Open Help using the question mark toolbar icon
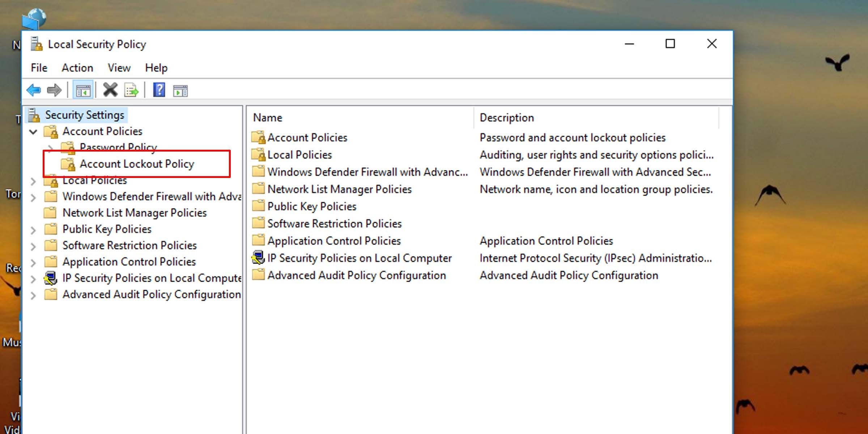The image size is (868, 434). tap(158, 90)
